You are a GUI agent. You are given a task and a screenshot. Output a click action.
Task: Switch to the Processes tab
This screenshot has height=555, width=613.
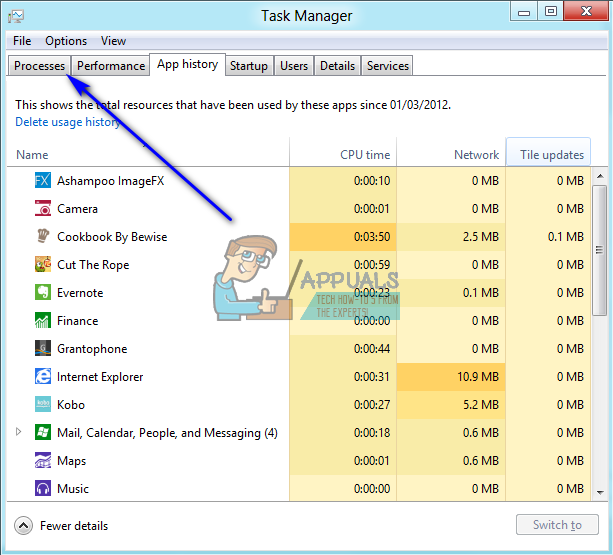39,66
